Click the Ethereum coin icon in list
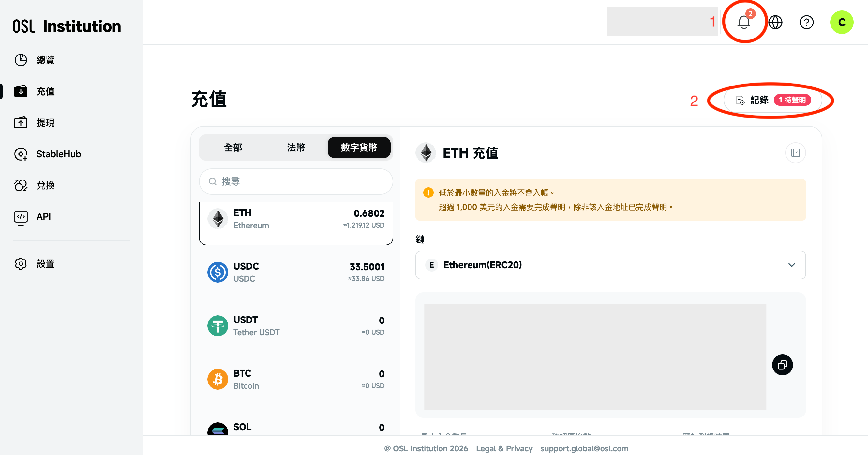 click(218, 219)
